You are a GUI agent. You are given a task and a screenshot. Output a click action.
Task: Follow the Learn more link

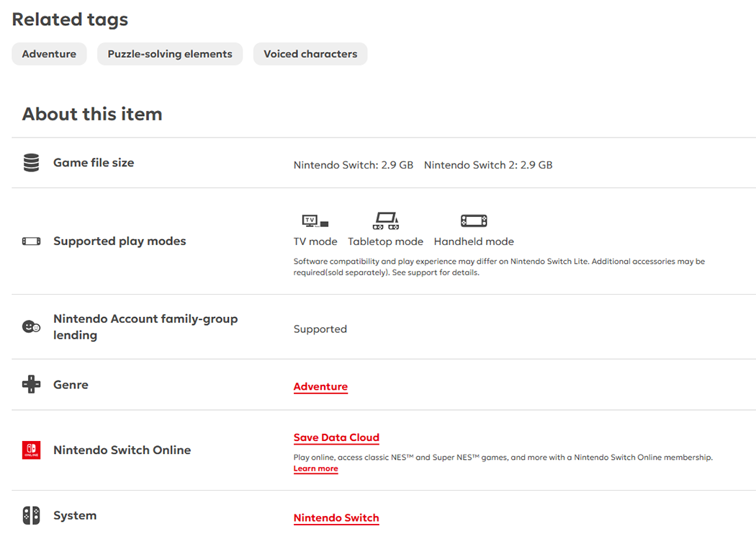point(316,468)
